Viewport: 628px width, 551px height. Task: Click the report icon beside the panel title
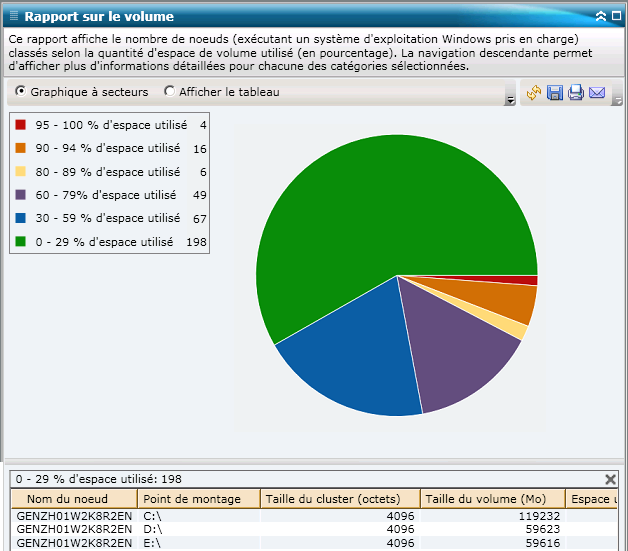tap(13, 16)
